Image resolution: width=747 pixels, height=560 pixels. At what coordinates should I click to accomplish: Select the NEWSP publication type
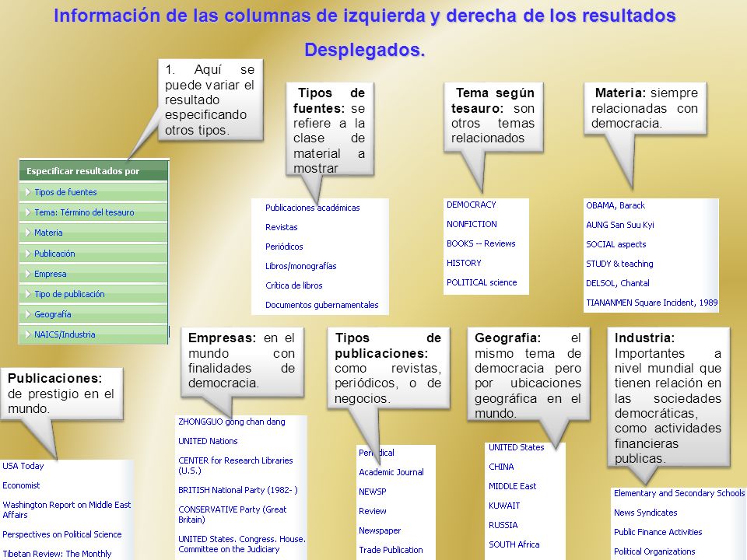coord(373,492)
